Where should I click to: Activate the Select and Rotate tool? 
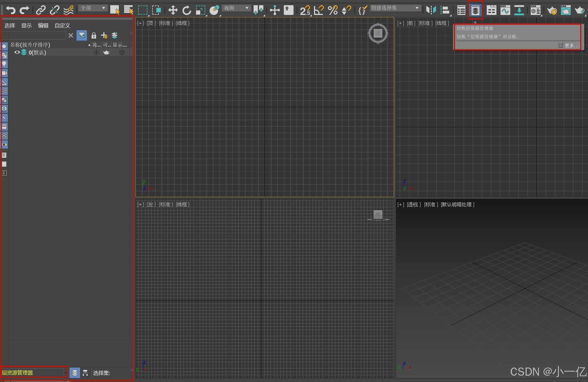(x=187, y=10)
